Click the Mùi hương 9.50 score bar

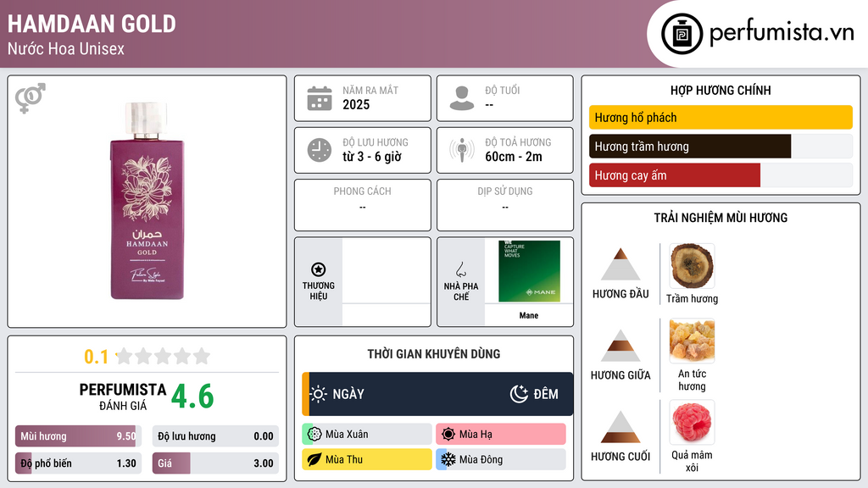pos(78,436)
